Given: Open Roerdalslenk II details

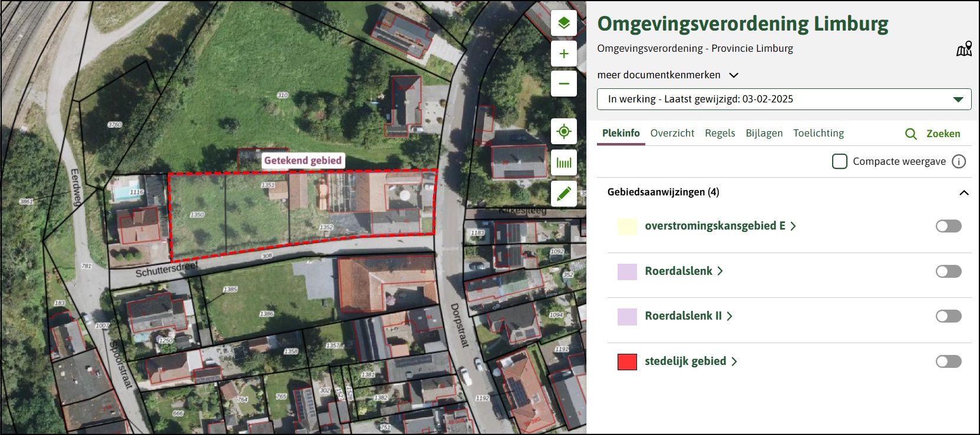Looking at the screenshot, I should coord(689,316).
